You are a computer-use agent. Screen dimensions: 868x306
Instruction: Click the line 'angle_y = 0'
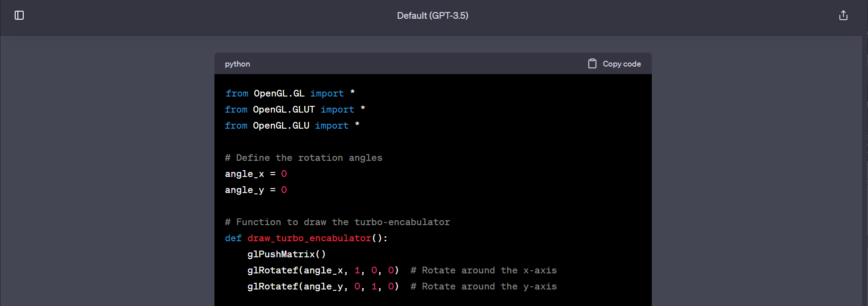point(256,190)
